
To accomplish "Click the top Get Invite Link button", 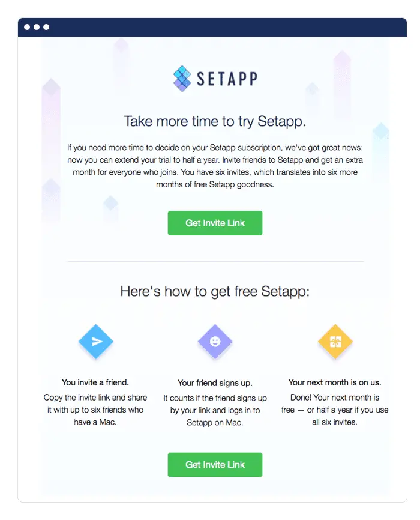I will (215, 223).
